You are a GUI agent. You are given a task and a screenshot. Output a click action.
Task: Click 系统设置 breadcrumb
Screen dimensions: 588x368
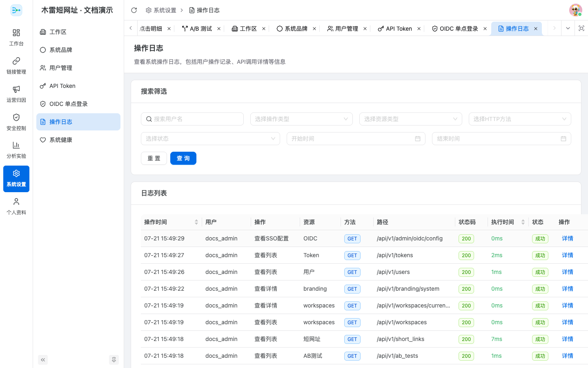pos(161,10)
